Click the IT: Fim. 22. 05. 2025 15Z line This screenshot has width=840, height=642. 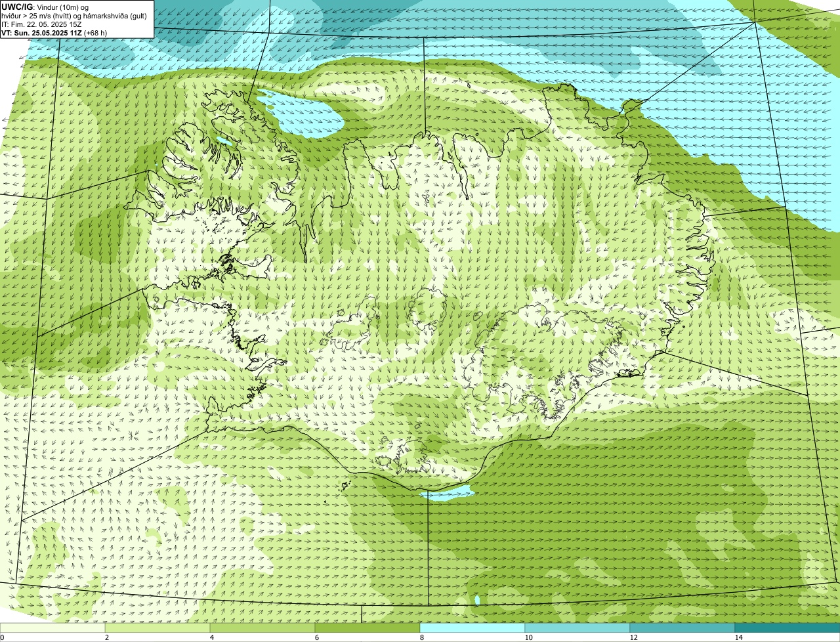click(x=41, y=24)
